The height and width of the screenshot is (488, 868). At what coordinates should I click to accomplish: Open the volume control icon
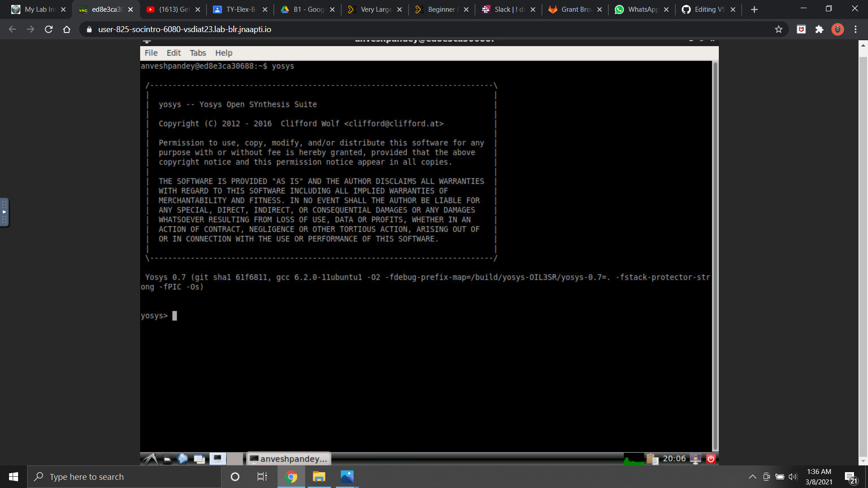click(x=793, y=477)
